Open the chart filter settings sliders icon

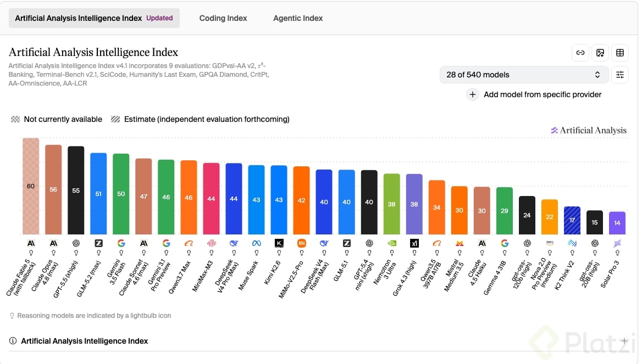click(620, 75)
